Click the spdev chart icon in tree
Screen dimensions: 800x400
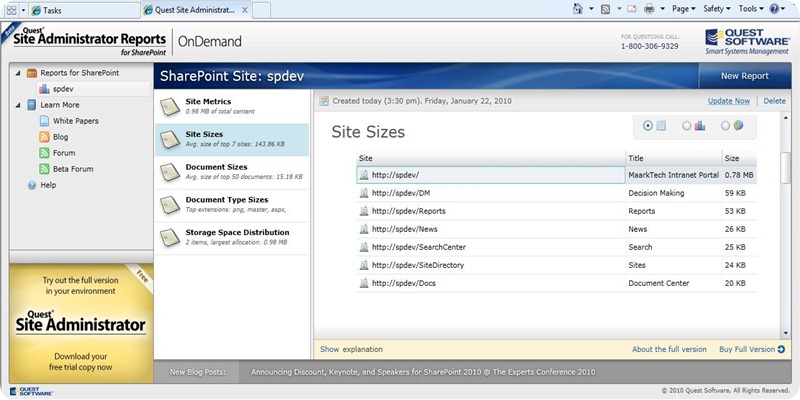point(44,89)
